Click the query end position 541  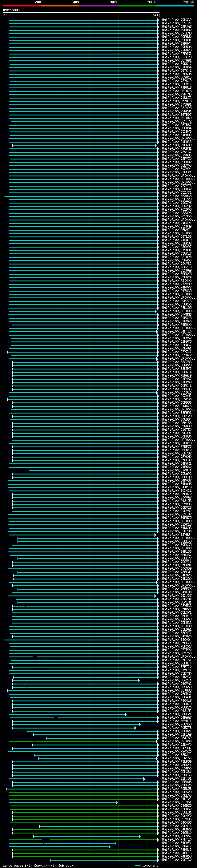click(155, 15)
